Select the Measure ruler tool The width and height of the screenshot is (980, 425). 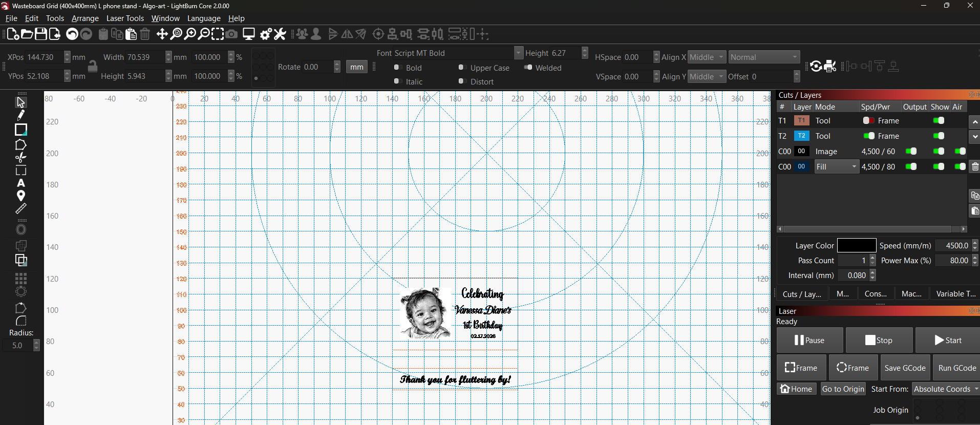(21, 209)
